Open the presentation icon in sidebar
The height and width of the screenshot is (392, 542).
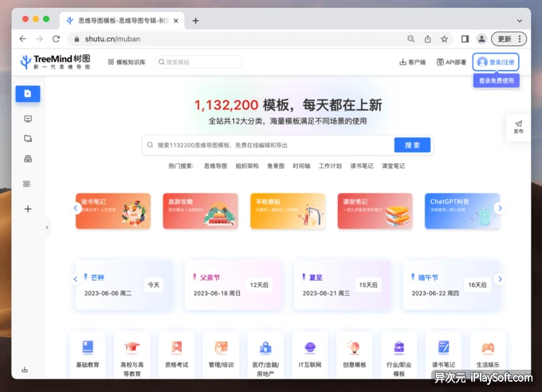(28, 119)
